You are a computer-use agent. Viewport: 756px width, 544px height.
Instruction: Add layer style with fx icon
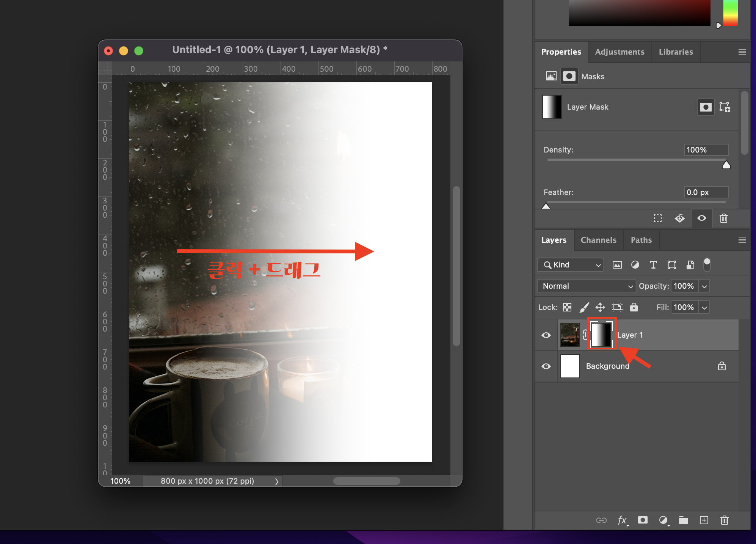point(622,520)
